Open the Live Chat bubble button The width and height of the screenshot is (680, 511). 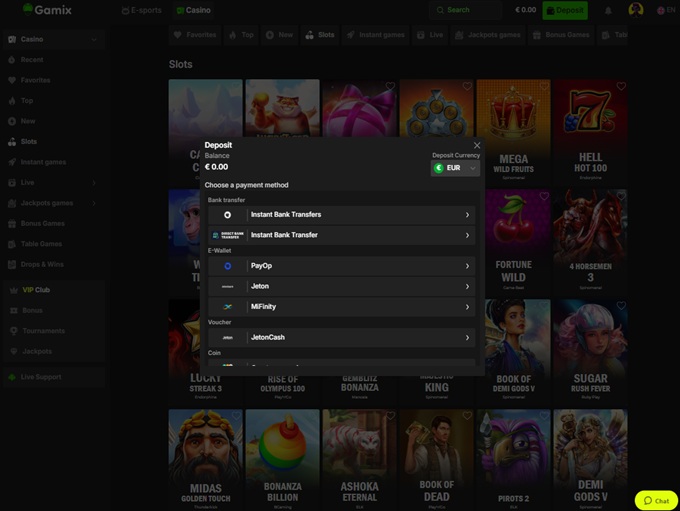tap(656, 500)
